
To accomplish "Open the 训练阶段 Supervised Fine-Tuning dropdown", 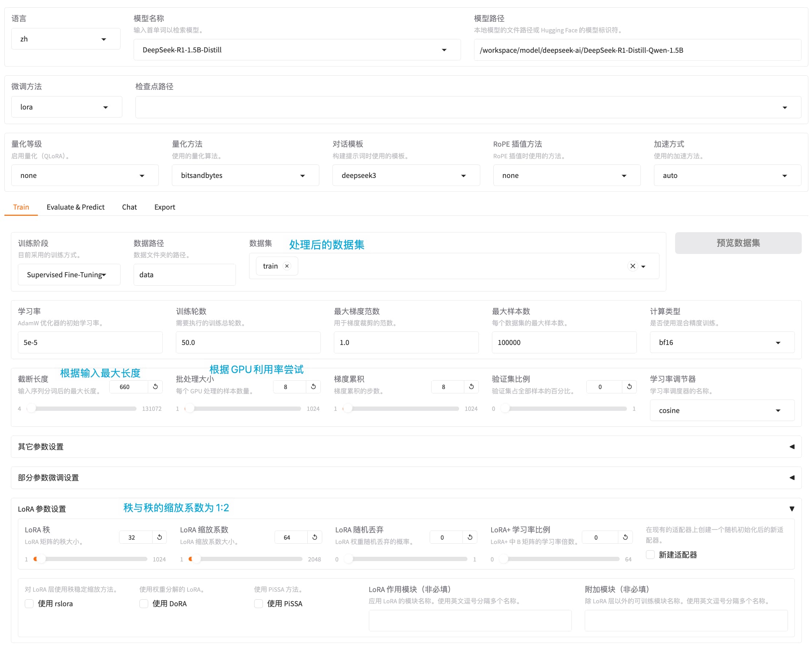I will [69, 275].
